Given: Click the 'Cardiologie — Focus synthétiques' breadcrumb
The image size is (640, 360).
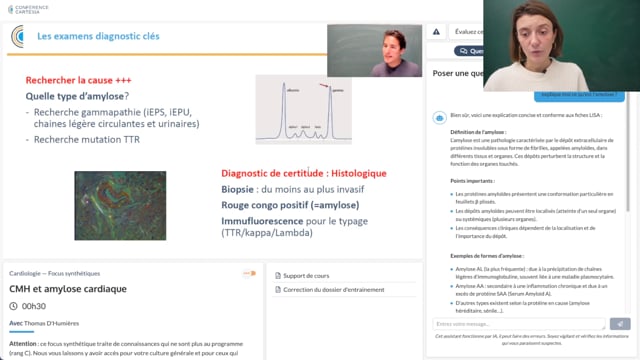Looking at the screenshot, I should 55,273.
